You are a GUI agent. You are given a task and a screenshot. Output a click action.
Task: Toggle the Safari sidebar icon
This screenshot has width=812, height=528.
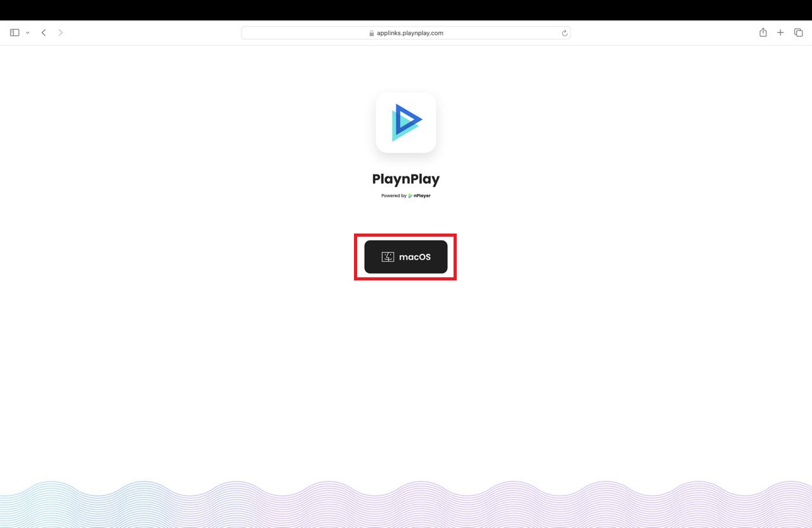coord(15,32)
